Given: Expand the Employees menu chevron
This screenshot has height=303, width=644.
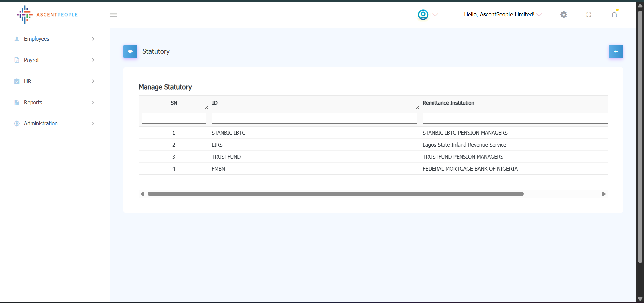Looking at the screenshot, I should click(93, 39).
